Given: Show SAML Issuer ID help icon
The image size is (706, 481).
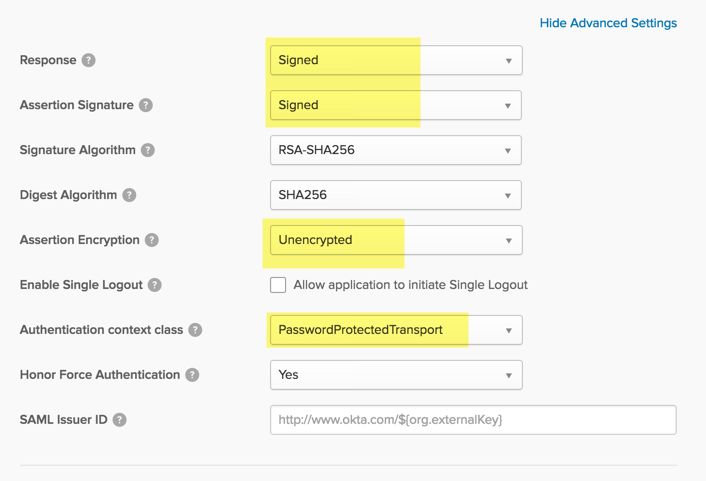Looking at the screenshot, I should [x=120, y=420].
